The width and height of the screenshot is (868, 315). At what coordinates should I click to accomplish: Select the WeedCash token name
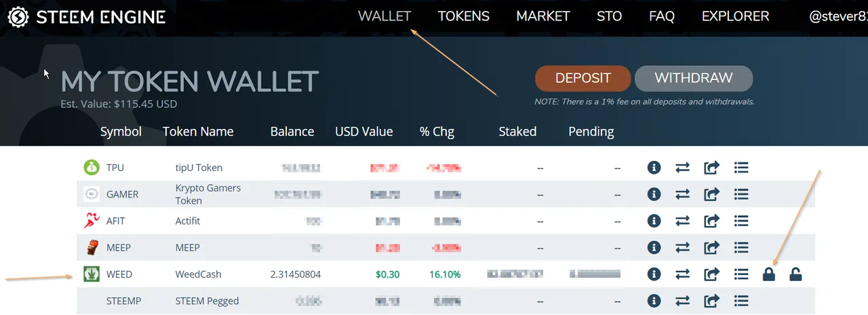pyautogui.click(x=199, y=274)
